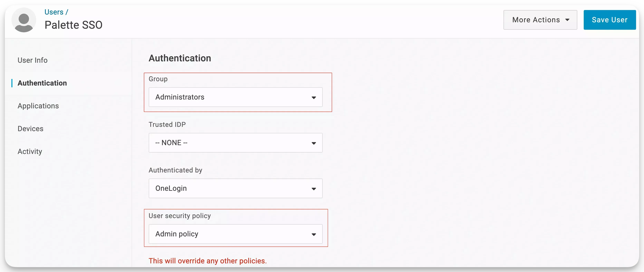
Task: Show the Activity tab
Action: point(30,151)
